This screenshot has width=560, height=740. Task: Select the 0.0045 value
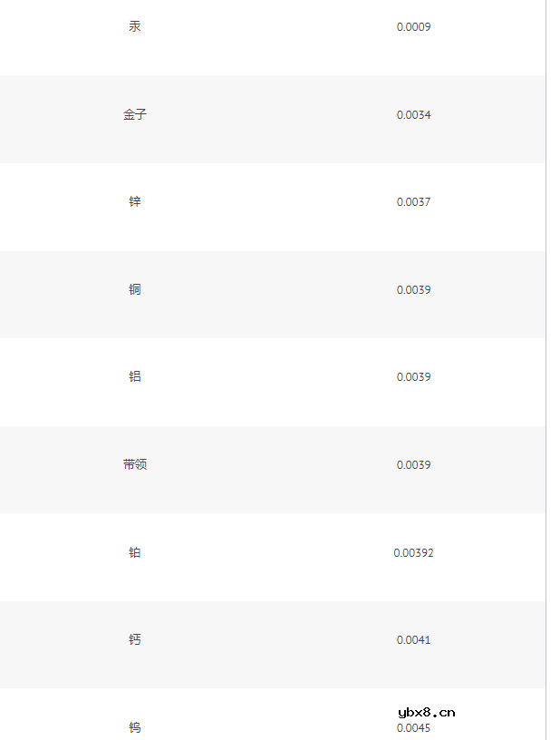pyautogui.click(x=413, y=728)
